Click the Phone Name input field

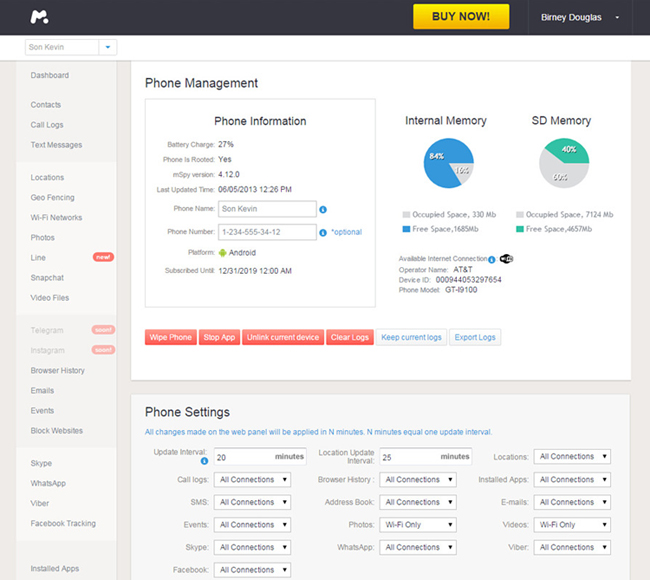click(x=267, y=209)
